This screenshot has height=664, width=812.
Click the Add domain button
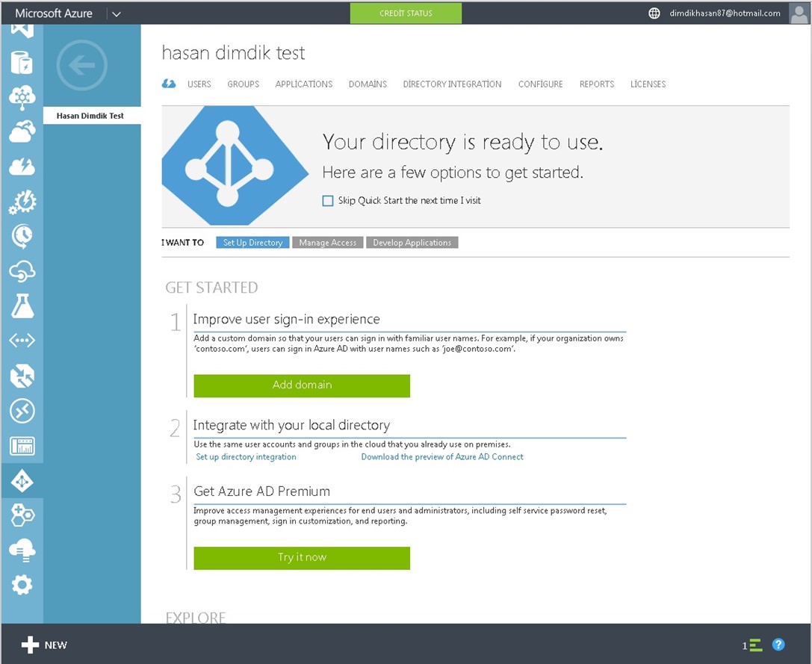(302, 385)
